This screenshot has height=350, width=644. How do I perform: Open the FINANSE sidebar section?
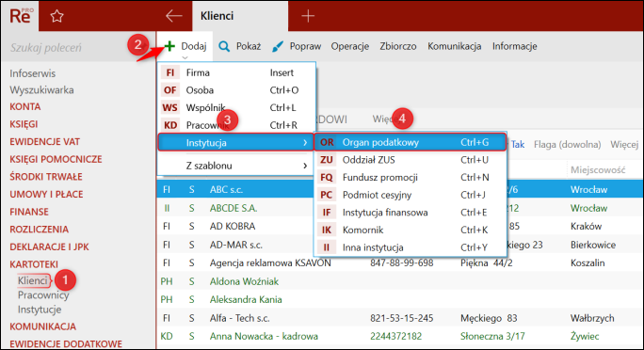(29, 212)
